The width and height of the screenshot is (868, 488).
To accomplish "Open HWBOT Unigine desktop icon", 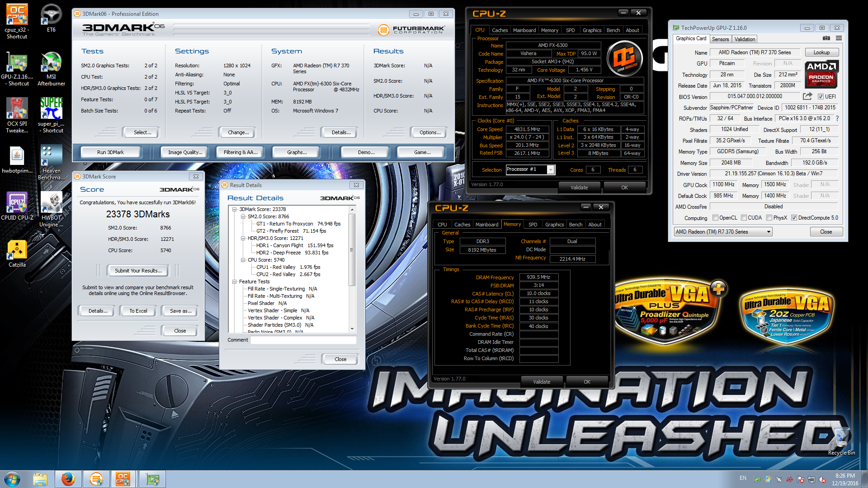I will pyautogui.click(x=51, y=209).
